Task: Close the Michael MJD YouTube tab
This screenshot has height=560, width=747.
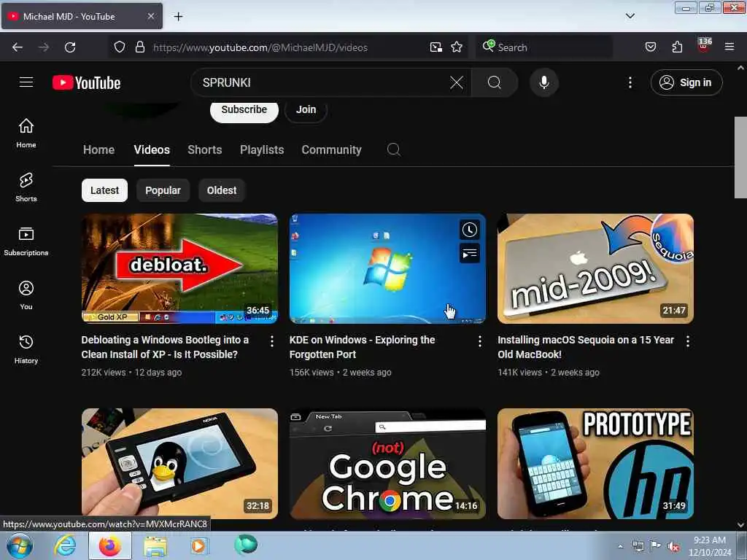Action: coord(150,16)
